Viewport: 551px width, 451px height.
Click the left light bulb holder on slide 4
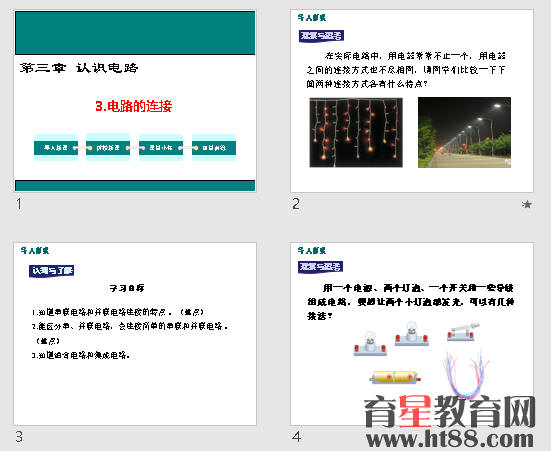[370, 344]
